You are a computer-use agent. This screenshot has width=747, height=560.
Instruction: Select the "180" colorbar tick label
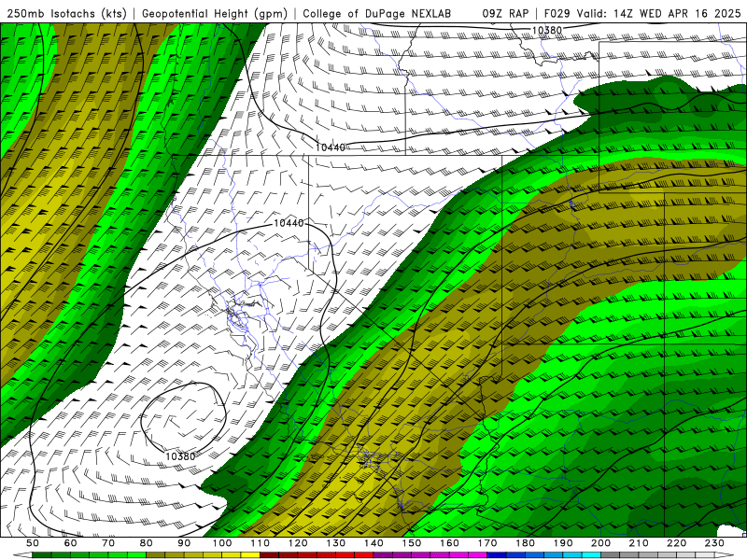525,543
